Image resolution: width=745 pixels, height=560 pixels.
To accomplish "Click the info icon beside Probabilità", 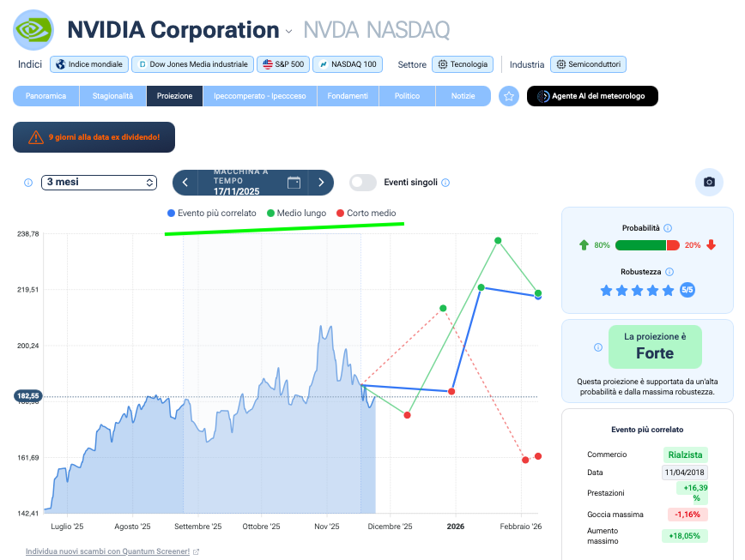I will click(668, 228).
